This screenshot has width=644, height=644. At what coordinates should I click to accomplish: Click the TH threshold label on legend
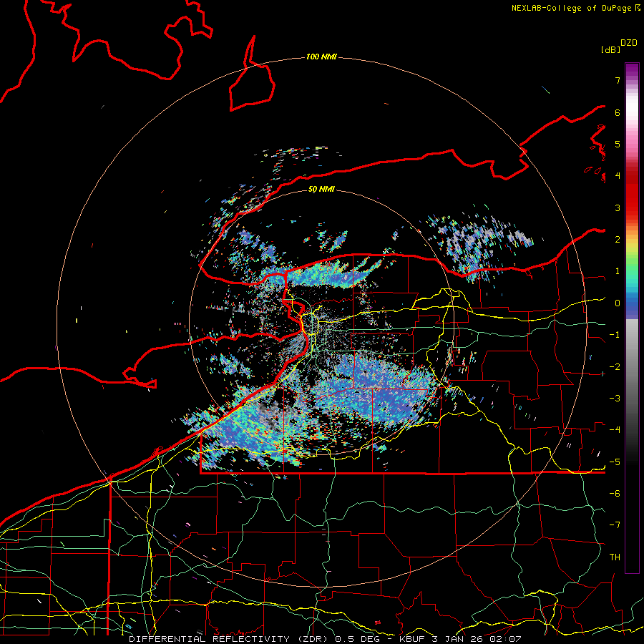click(615, 557)
